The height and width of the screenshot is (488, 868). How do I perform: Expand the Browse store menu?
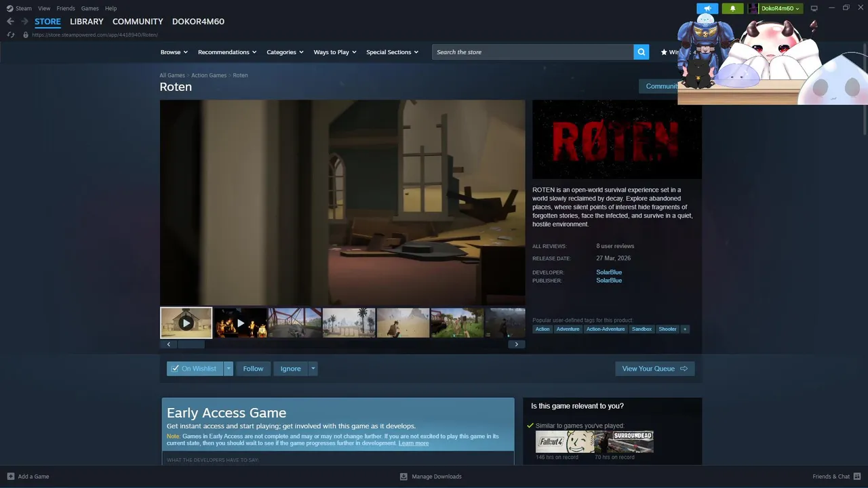point(174,52)
